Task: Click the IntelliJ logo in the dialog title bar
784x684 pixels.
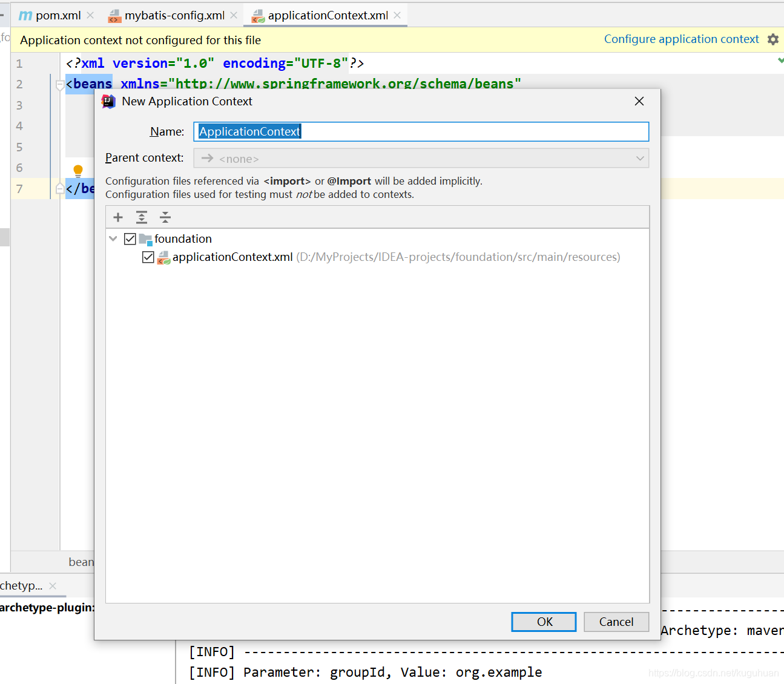Action: 108,101
